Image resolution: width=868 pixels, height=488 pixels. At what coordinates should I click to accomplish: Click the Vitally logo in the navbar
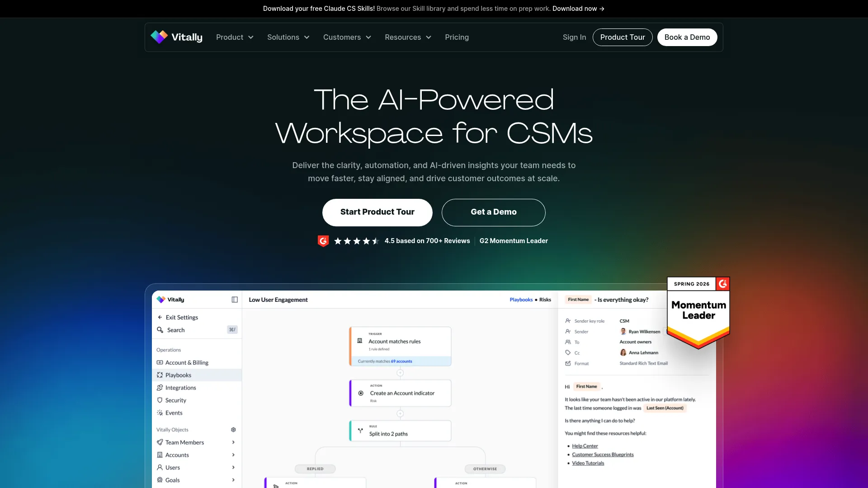point(176,37)
